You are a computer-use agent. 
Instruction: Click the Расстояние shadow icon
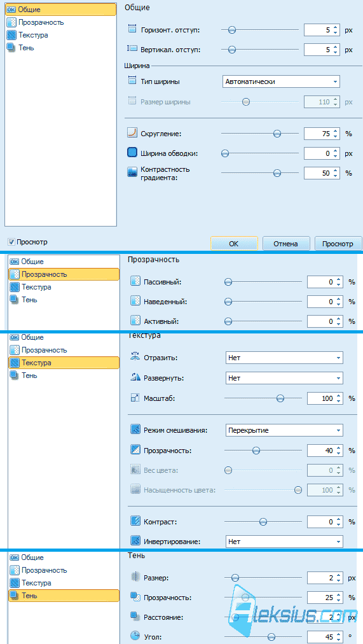pos(135,617)
